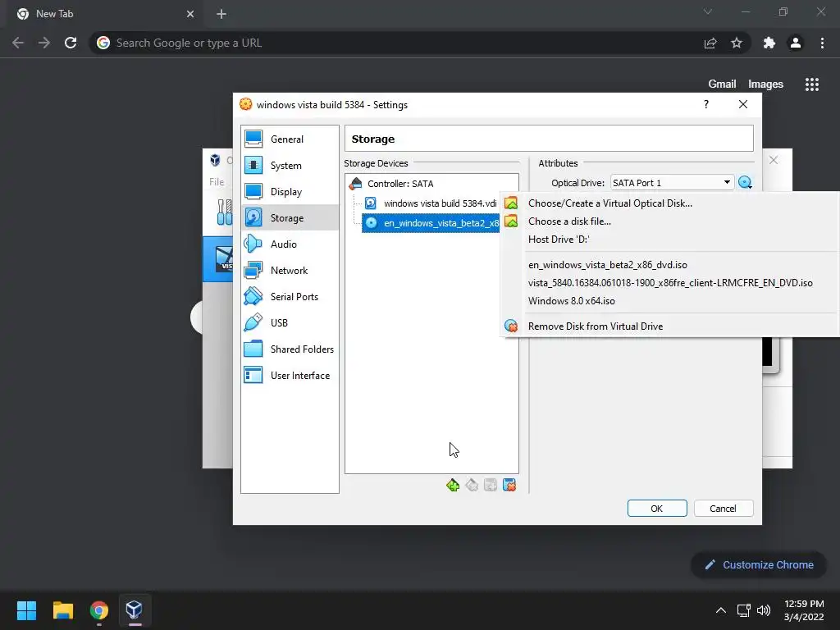Viewport: 840px width, 630px height.
Task: Open File menu in VirtualBox Manager
Action: 217,182
